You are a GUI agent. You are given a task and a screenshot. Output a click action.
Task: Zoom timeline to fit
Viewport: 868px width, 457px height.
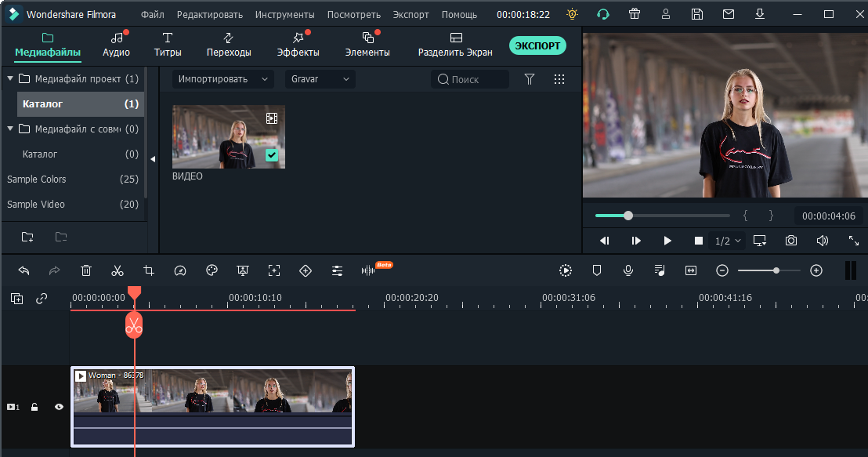click(x=691, y=270)
